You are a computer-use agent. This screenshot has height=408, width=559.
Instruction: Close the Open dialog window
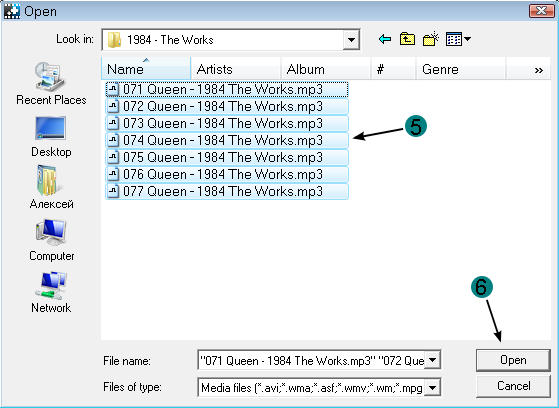click(x=542, y=11)
